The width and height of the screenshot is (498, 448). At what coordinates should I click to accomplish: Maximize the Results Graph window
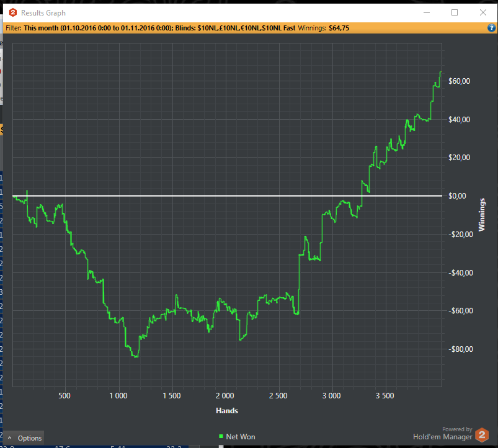click(x=455, y=12)
